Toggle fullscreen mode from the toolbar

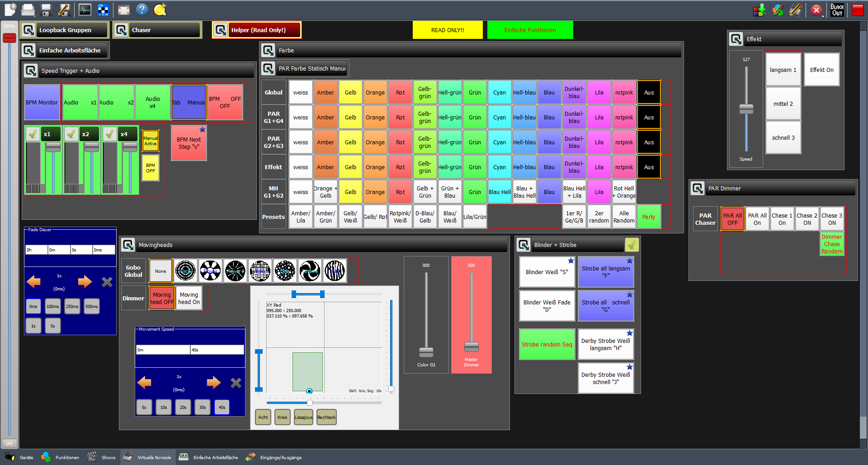click(x=123, y=9)
